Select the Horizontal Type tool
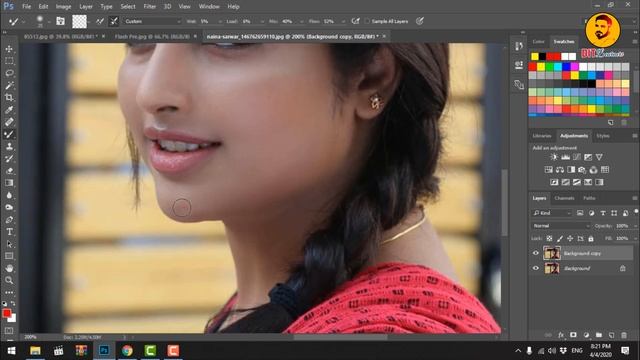640x360 pixels. tap(9, 232)
